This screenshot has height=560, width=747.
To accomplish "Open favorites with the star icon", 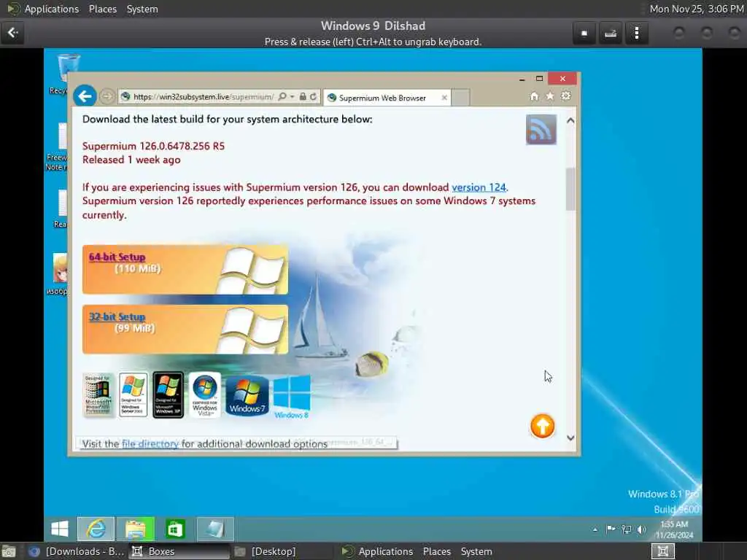I will point(550,96).
